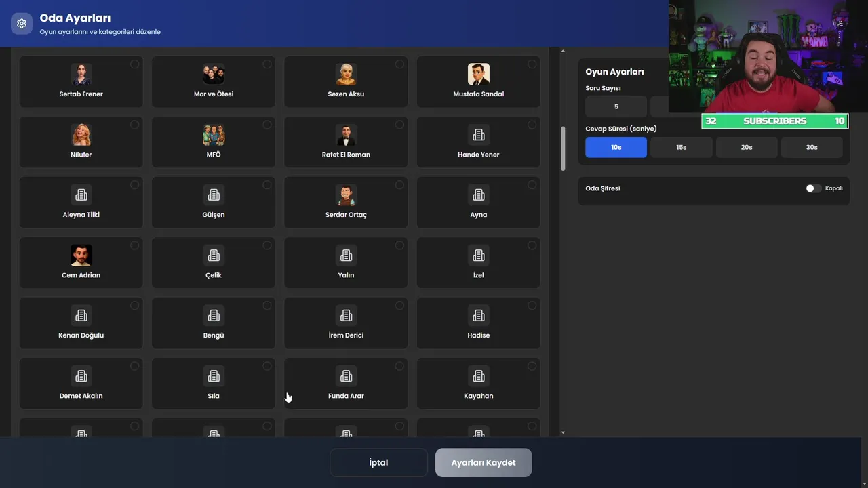Viewport: 868px width, 488px height.
Task: Choose the 15s answer time
Action: point(682,147)
